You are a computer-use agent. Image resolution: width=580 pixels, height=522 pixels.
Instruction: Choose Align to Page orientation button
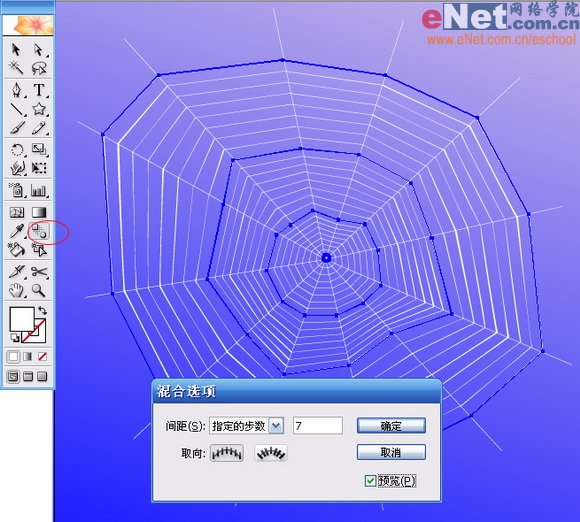[227, 453]
